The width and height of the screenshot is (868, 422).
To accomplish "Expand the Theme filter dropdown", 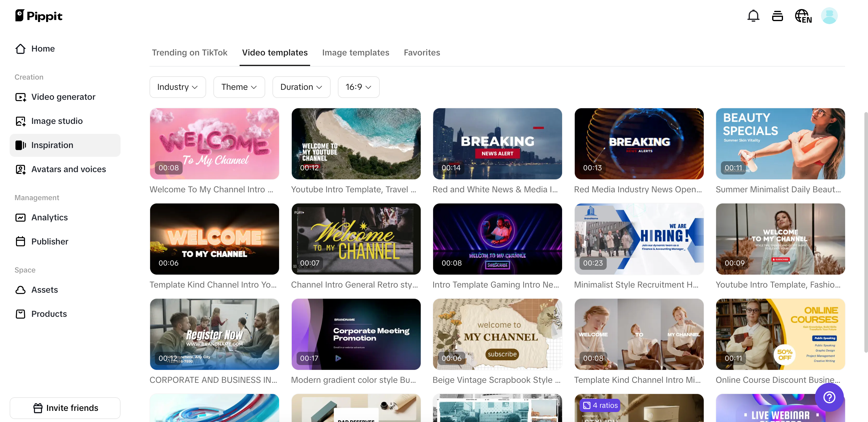I will (239, 87).
